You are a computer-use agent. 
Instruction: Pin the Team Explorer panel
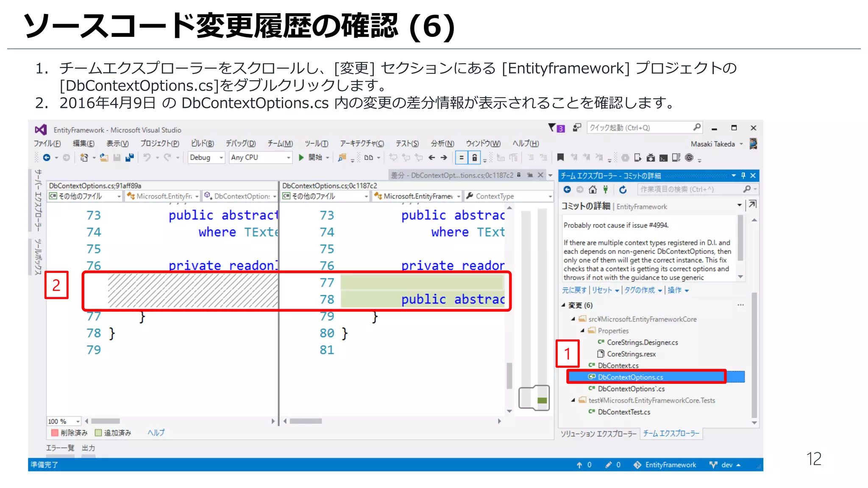pyautogui.click(x=743, y=175)
